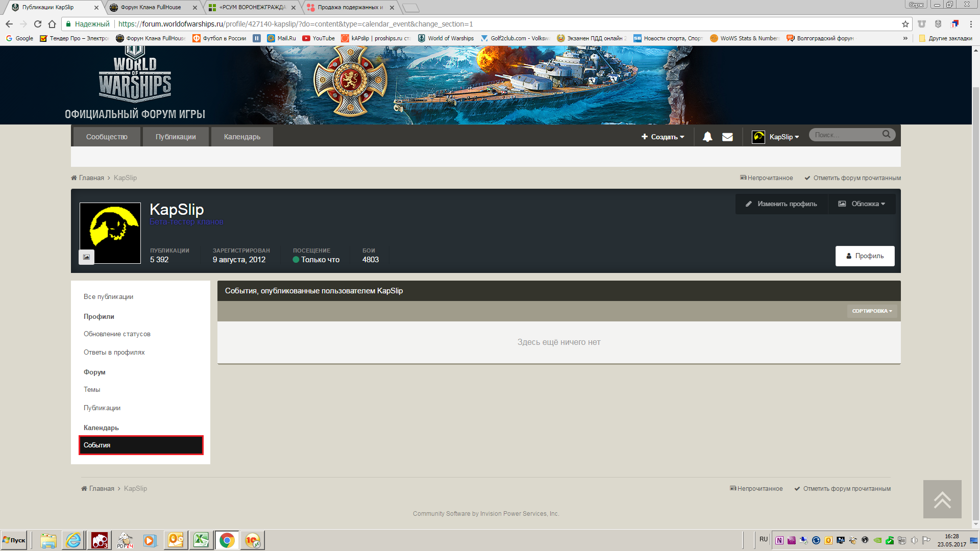Open the Сообщество navigation tab
Viewport: 980px width, 551px height.
point(107,137)
